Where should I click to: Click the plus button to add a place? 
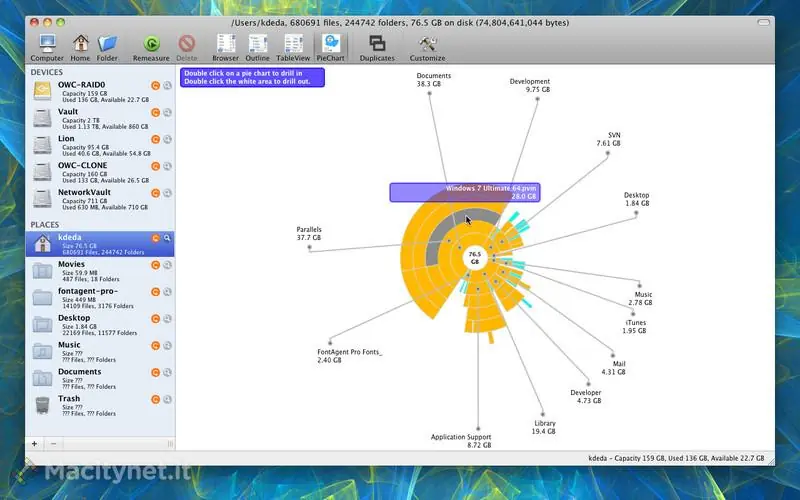tap(35, 443)
